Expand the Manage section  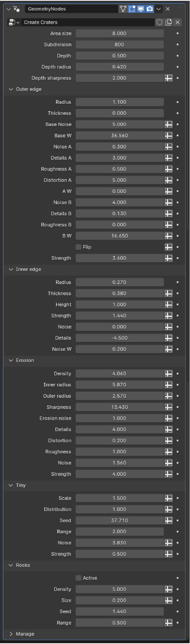(x=11, y=634)
